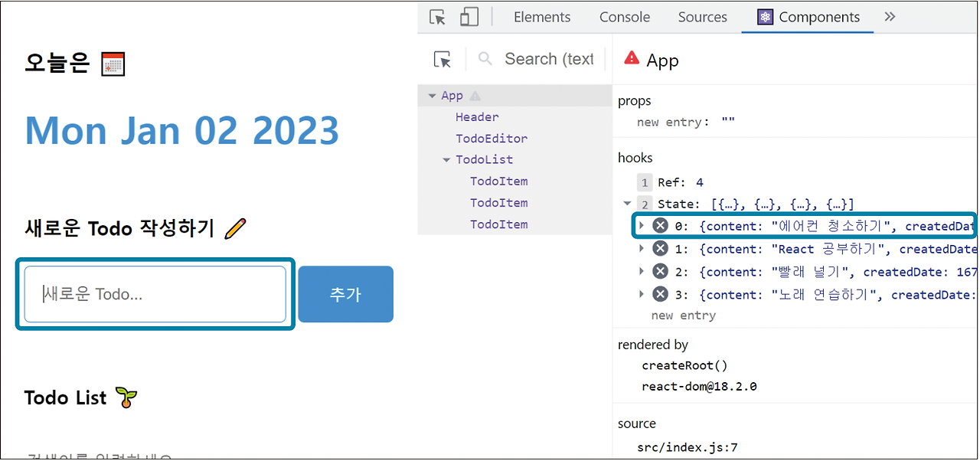Screen dimensions: 980x461
Task: Click the props section label
Action: click(635, 101)
